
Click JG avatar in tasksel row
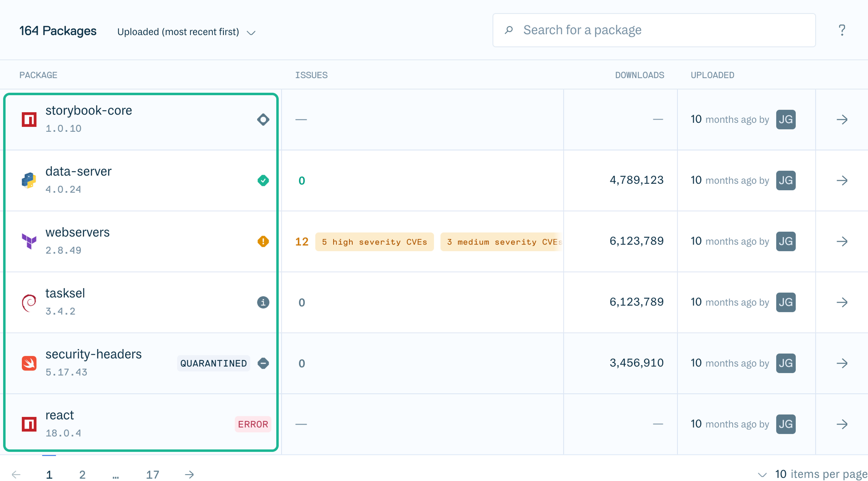pos(786,303)
